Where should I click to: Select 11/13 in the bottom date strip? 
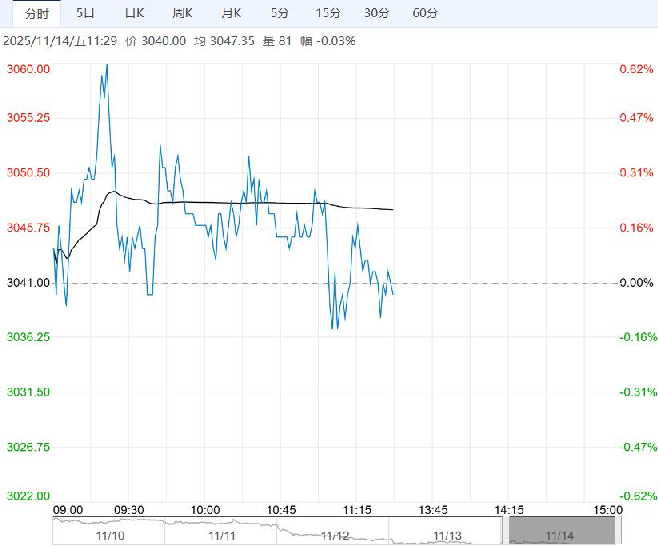coord(449,535)
